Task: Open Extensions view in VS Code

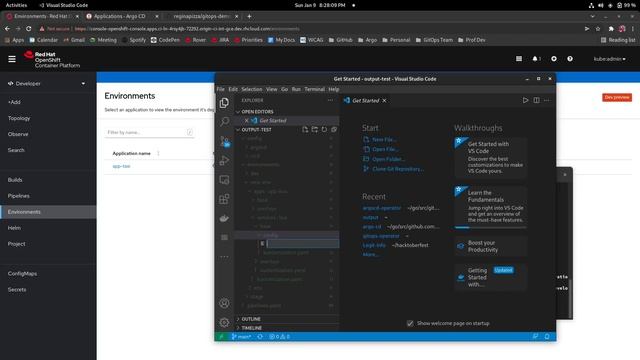Action: [224, 199]
